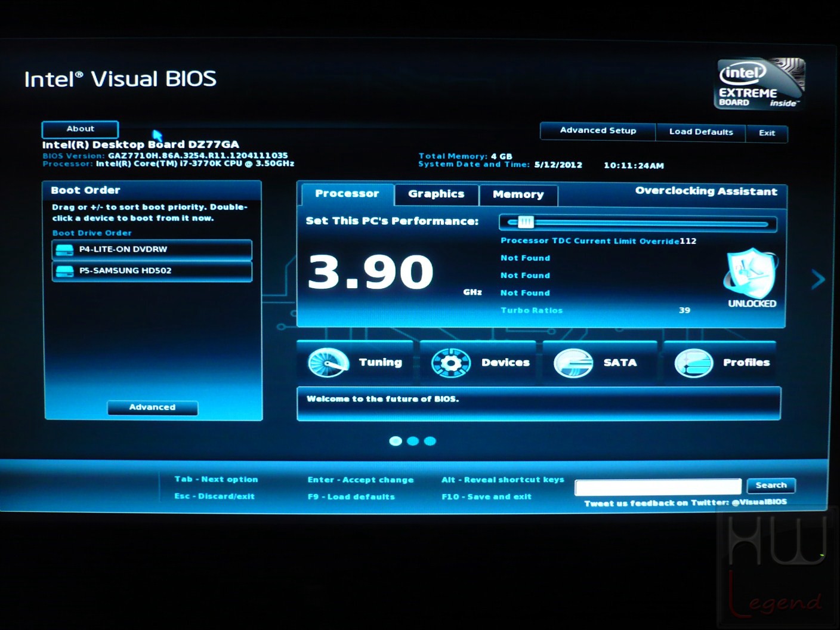Click drive icon beside P5-SAMSUNG HD502
840x630 pixels.
click(64, 271)
